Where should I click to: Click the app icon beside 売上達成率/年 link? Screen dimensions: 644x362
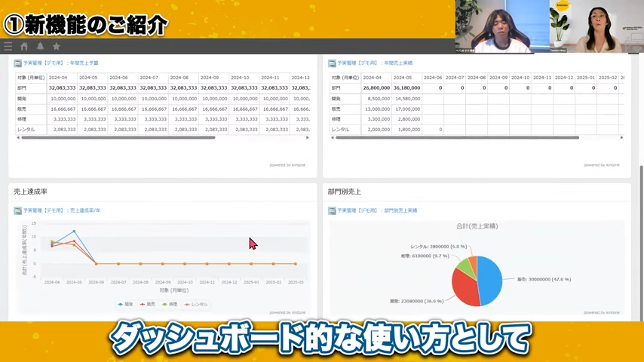[x=17, y=211]
